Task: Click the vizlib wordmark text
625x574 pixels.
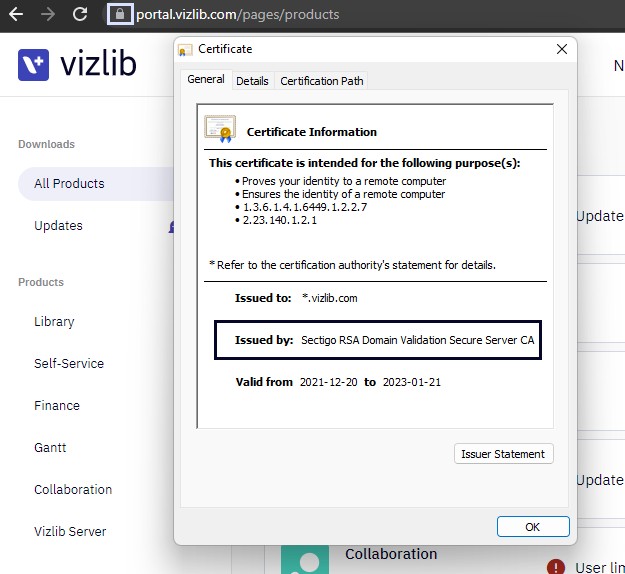Action: click(98, 63)
